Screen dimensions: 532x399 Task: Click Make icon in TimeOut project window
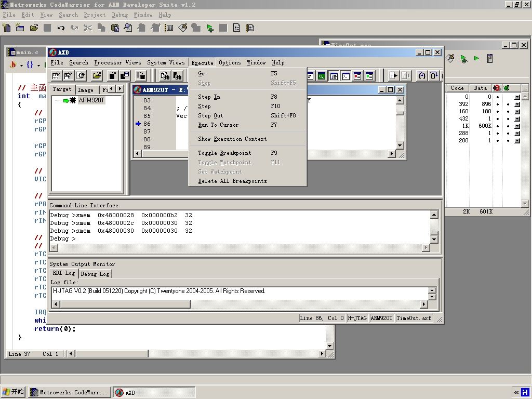pyautogui.click(x=450, y=58)
